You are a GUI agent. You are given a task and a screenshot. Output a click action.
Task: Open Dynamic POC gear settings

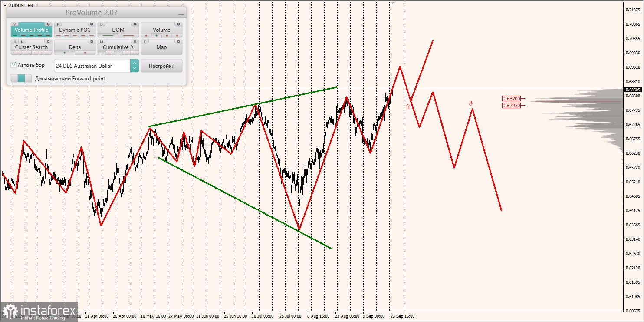coord(92,24)
